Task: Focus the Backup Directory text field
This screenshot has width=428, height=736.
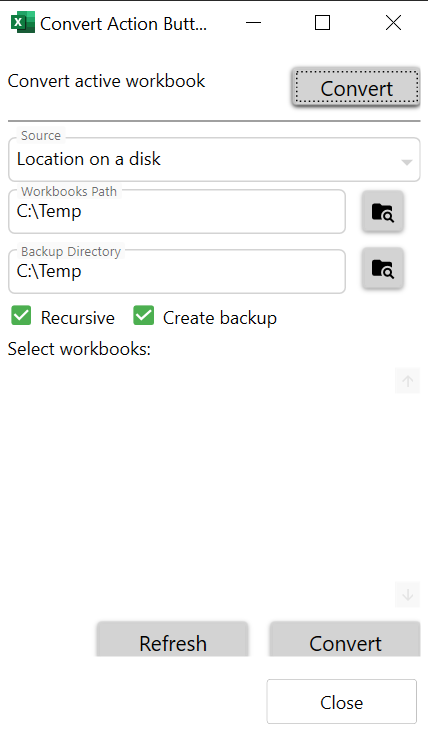Action: point(177,271)
